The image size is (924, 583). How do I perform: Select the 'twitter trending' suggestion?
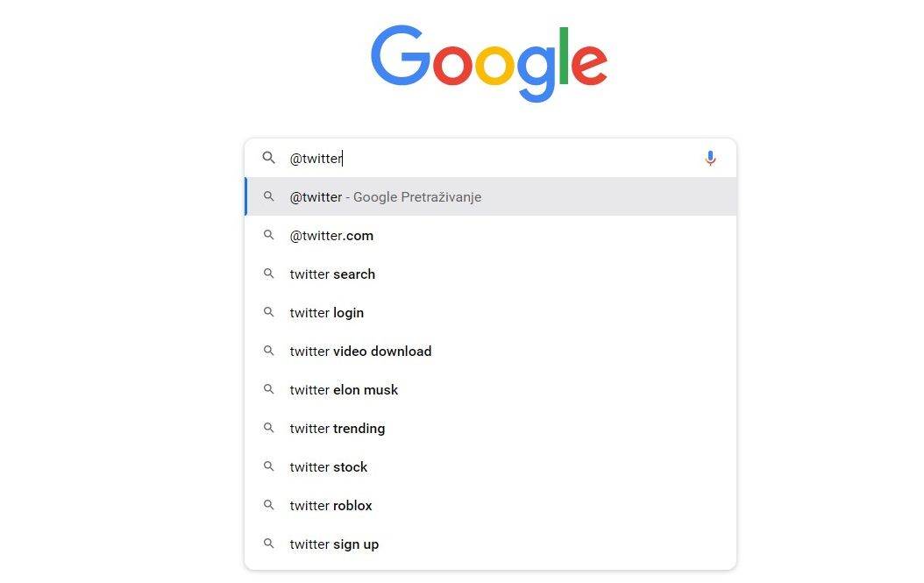click(338, 428)
